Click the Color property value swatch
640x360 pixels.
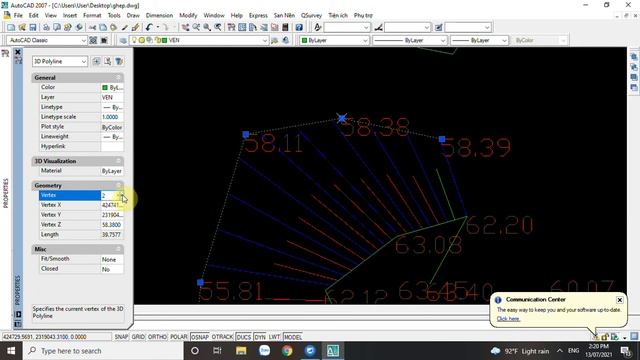pyautogui.click(x=105, y=87)
